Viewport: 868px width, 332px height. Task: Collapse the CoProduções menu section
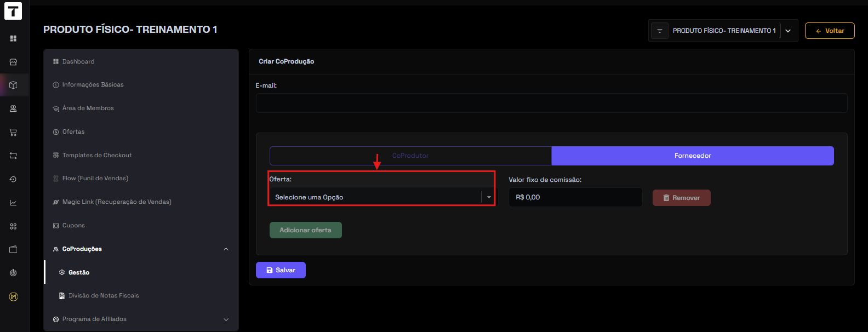tap(226, 249)
